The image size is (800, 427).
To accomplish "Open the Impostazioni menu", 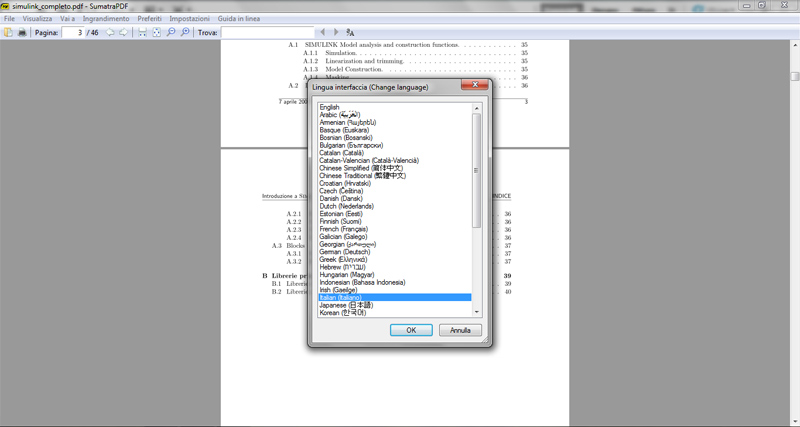I will [189, 18].
